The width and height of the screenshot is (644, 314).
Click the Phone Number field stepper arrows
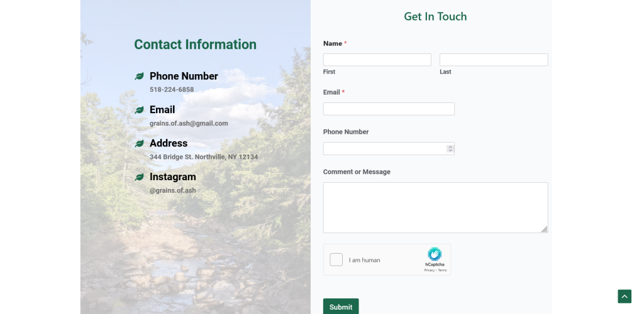click(450, 148)
